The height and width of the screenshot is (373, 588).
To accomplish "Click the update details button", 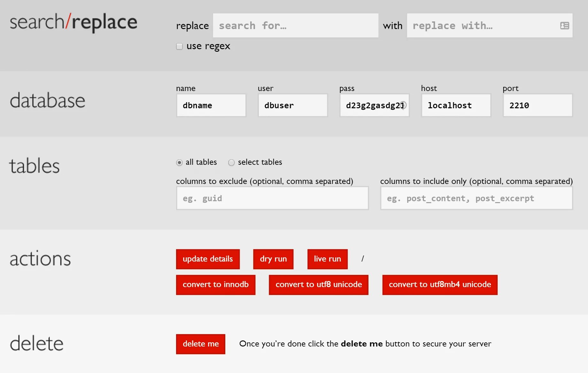I will (x=208, y=259).
